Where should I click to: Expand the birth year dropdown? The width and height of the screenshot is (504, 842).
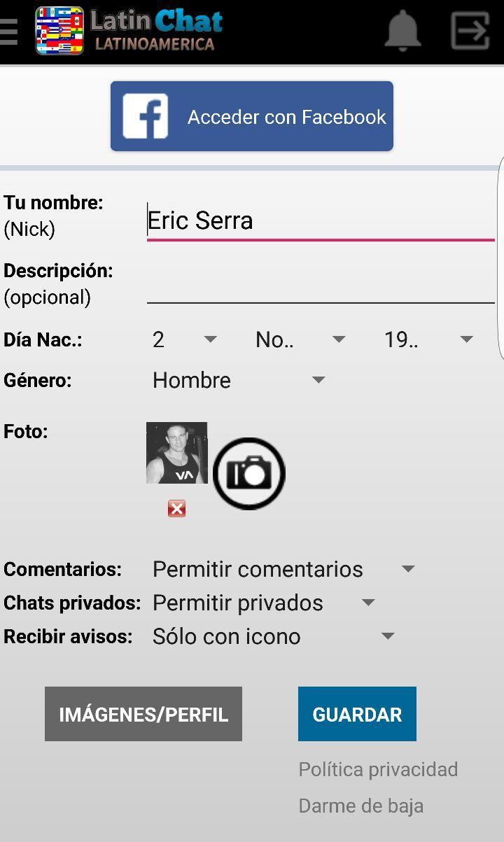428,339
